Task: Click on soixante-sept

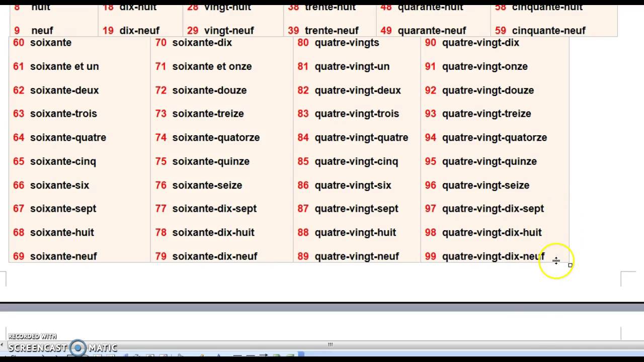Action: (x=63, y=209)
